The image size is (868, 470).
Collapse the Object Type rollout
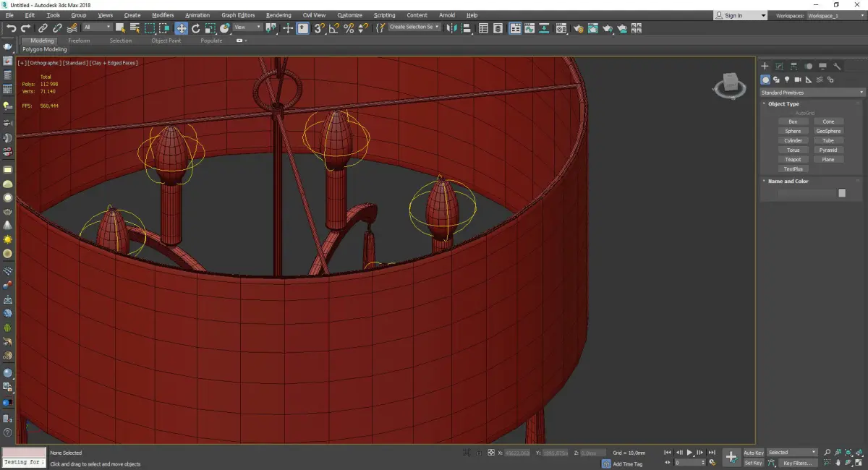point(783,104)
